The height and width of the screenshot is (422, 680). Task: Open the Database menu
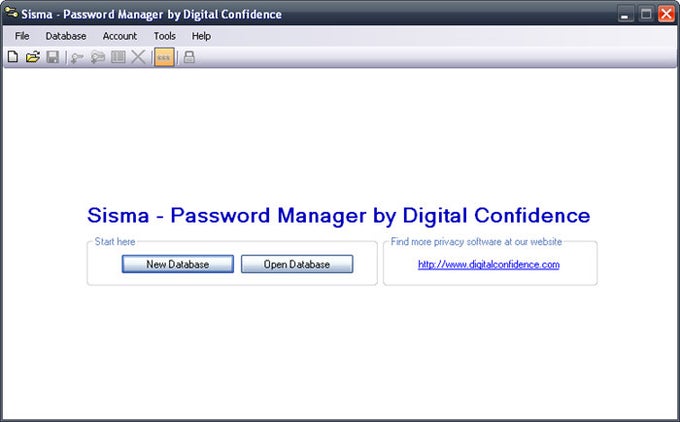pos(66,36)
